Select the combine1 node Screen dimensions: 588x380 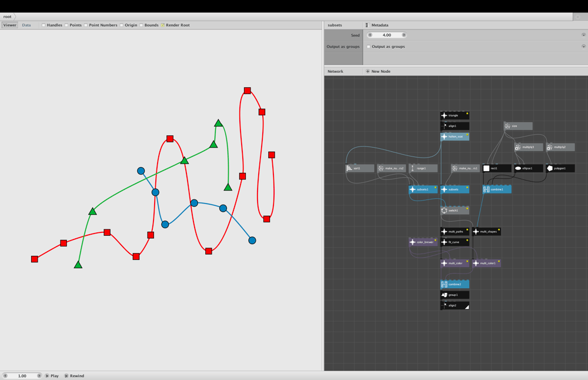pos(497,189)
